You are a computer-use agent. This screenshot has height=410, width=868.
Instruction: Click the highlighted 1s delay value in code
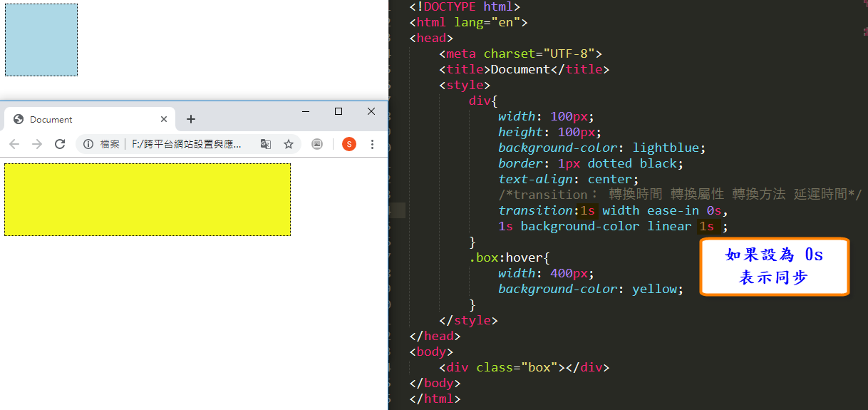tap(706, 227)
